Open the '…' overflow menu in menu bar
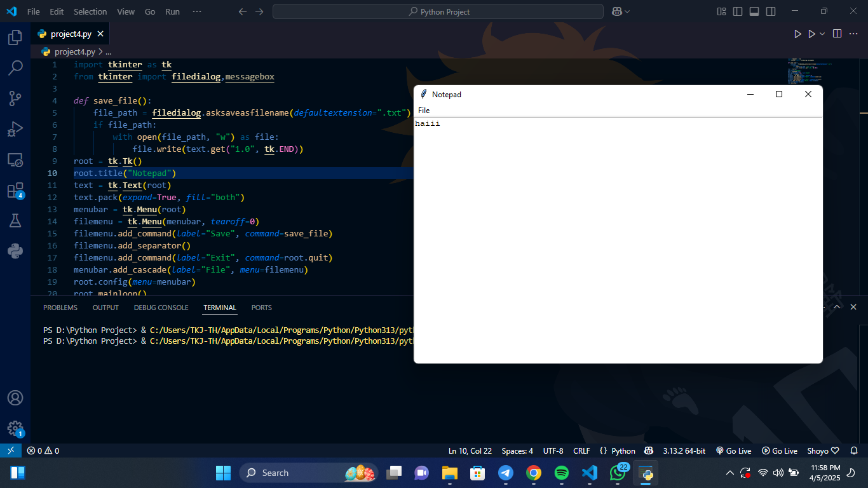Screen dimensions: 868x488 pyautogui.click(x=196, y=11)
